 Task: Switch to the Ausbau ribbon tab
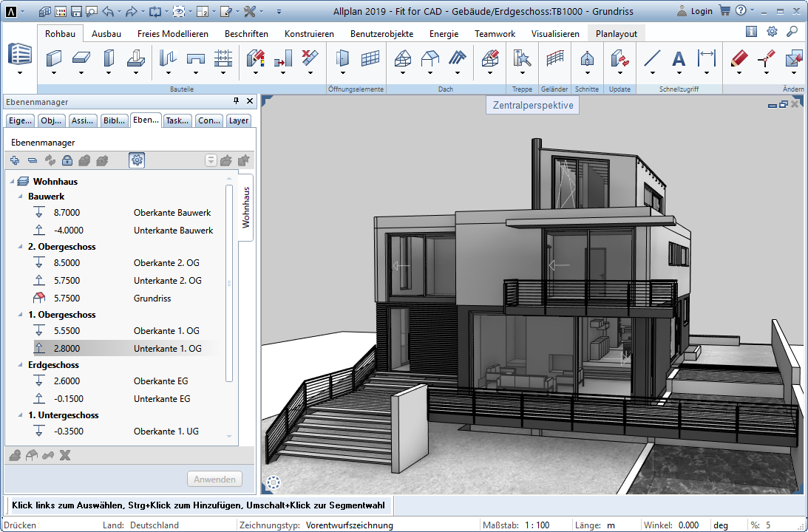[x=106, y=34]
